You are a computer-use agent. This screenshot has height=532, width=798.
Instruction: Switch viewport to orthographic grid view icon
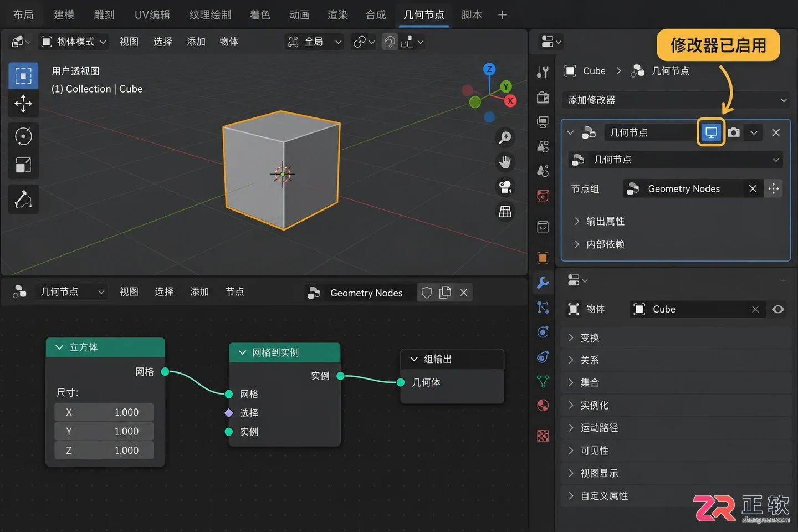tap(505, 212)
